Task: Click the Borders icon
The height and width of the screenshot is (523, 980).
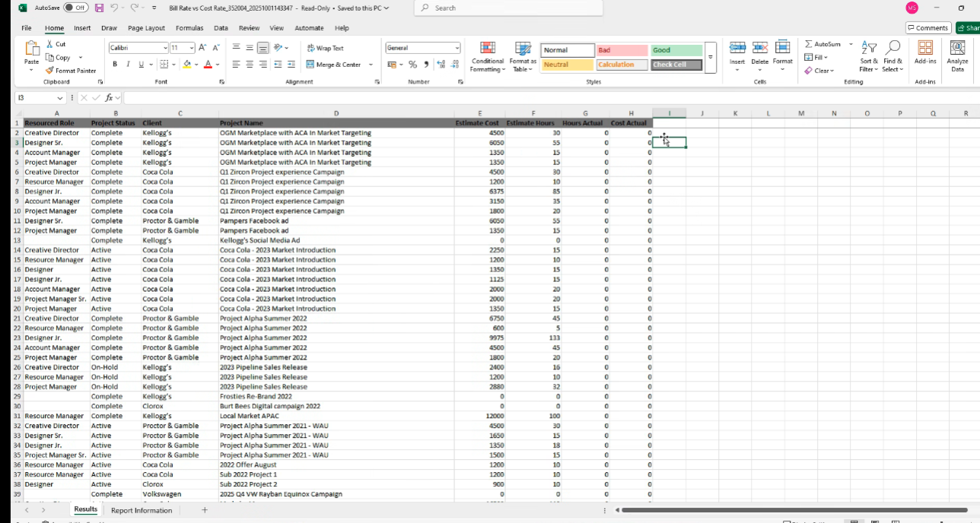Action: click(164, 65)
